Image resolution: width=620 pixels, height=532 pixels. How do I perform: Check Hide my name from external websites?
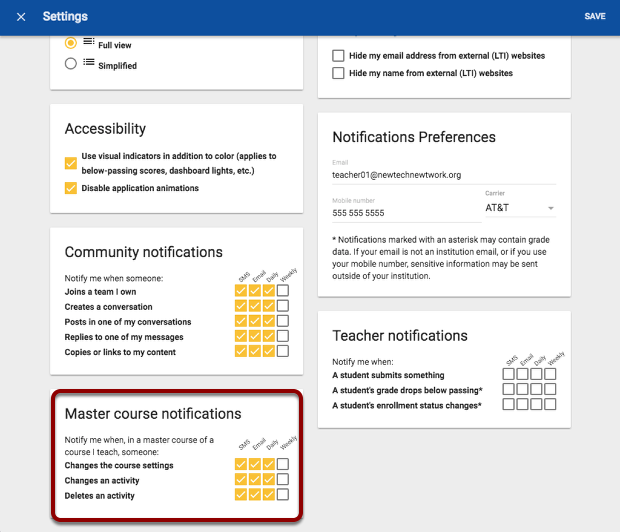(338, 73)
